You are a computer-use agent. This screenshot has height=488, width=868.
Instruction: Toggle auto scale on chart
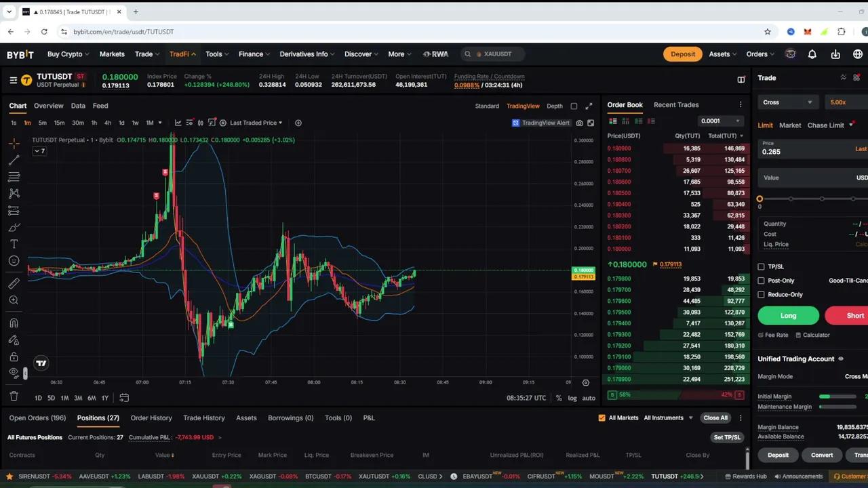[589, 398]
